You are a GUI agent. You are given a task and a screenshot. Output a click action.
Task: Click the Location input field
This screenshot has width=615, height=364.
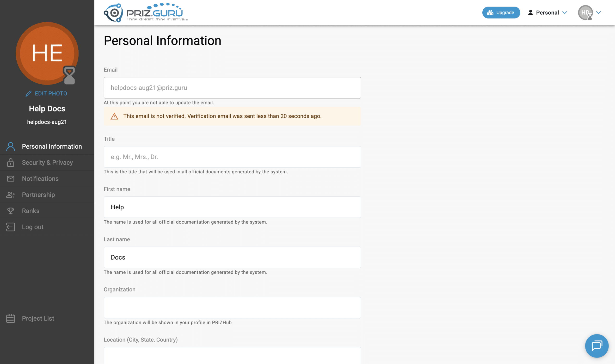pyautogui.click(x=232, y=356)
